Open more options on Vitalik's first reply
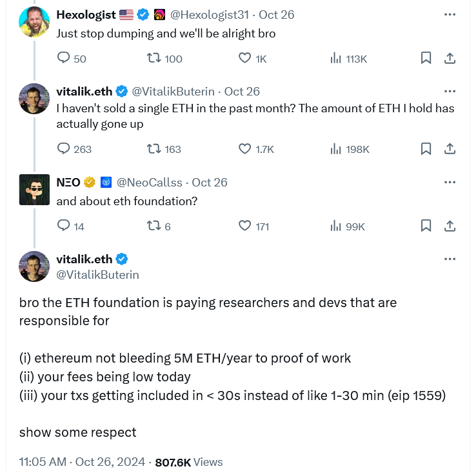The image size is (476, 471). [450, 92]
